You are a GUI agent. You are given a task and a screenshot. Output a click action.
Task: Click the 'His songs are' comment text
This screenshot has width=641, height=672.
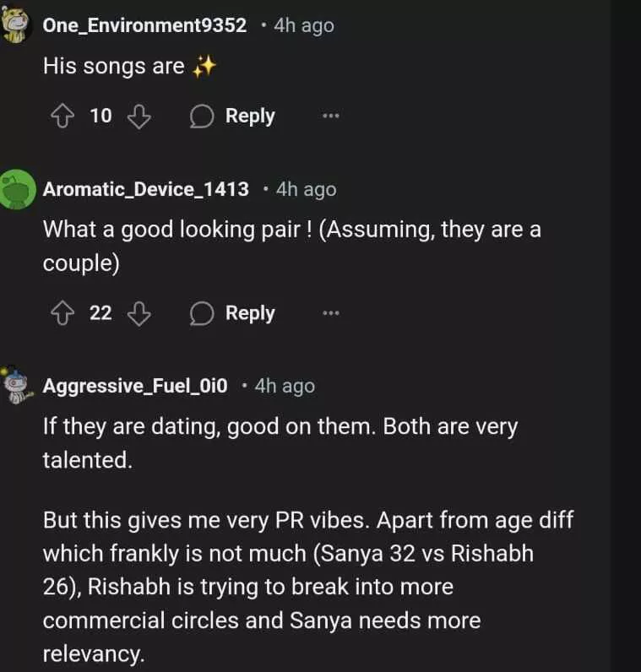pos(114,67)
